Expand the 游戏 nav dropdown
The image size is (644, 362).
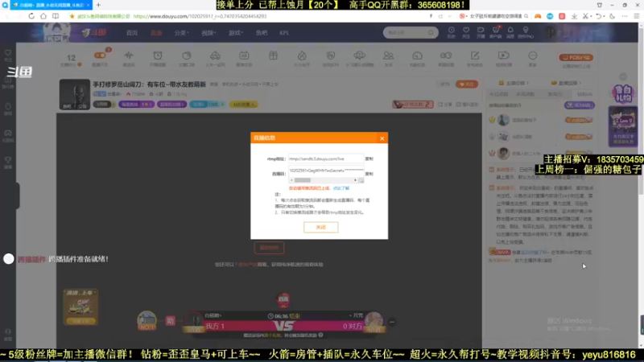pos(236,33)
